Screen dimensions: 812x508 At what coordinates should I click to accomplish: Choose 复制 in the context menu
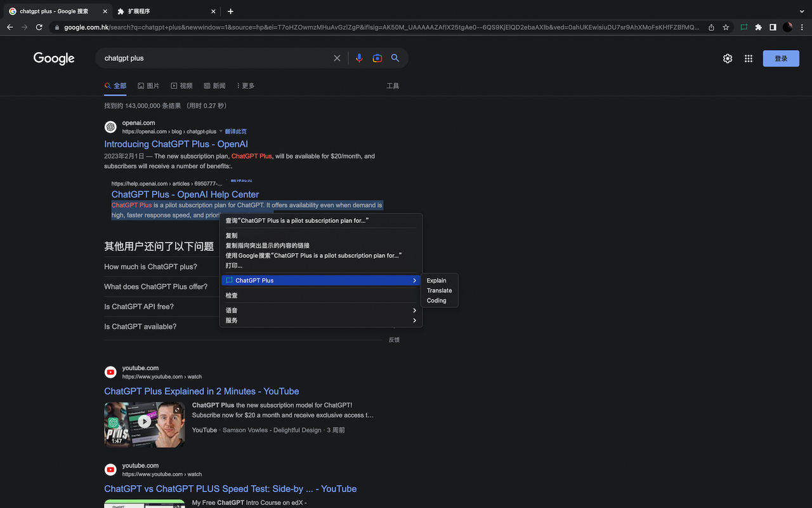(321, 236)
